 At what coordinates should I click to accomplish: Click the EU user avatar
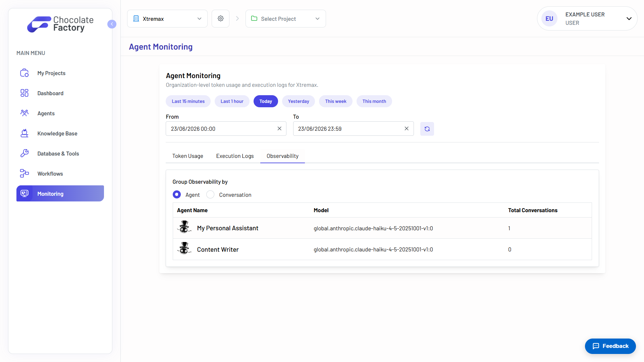549,18
